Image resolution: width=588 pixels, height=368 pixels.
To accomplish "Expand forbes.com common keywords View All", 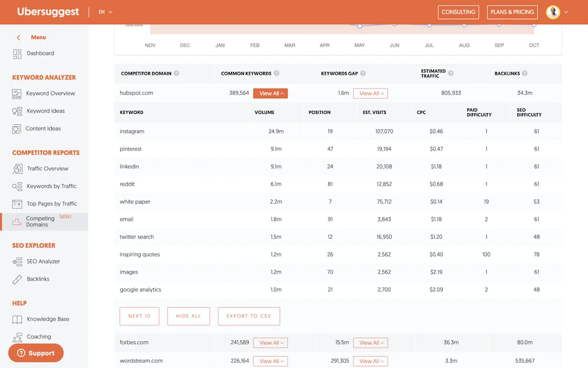I will pos(270,343).
